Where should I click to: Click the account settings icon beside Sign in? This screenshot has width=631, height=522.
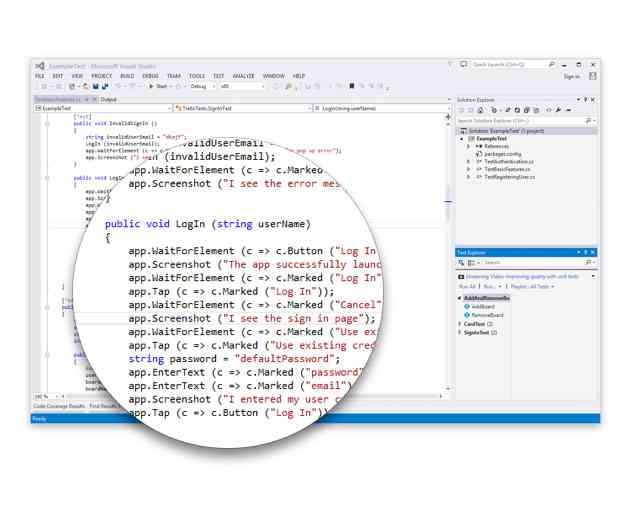(593, 76)
